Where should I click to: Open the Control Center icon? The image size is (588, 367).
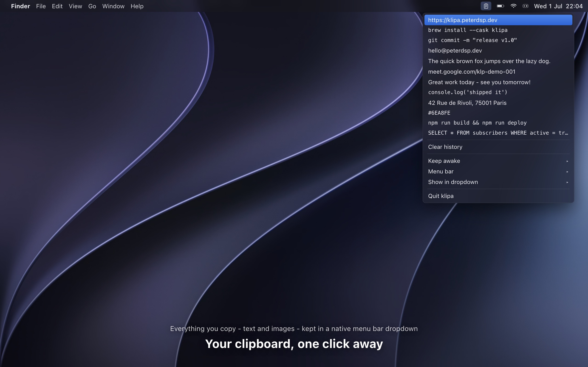point(525,6)
